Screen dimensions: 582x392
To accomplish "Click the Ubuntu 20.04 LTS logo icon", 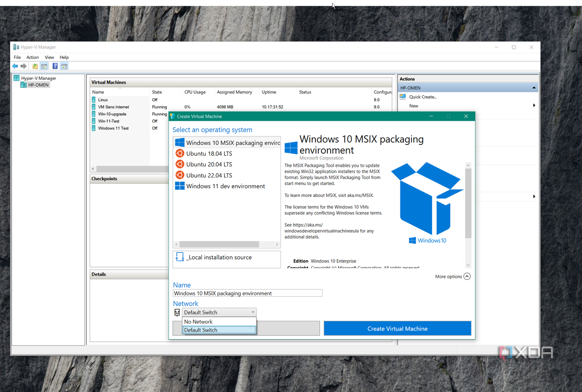I will [180, 164].
